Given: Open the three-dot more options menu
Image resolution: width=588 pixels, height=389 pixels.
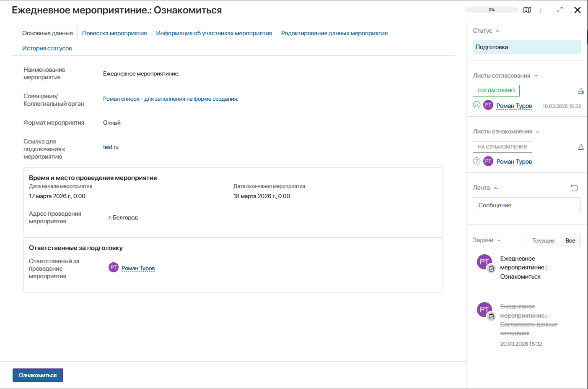Looking at the screenshot, I should pos(541,10).
